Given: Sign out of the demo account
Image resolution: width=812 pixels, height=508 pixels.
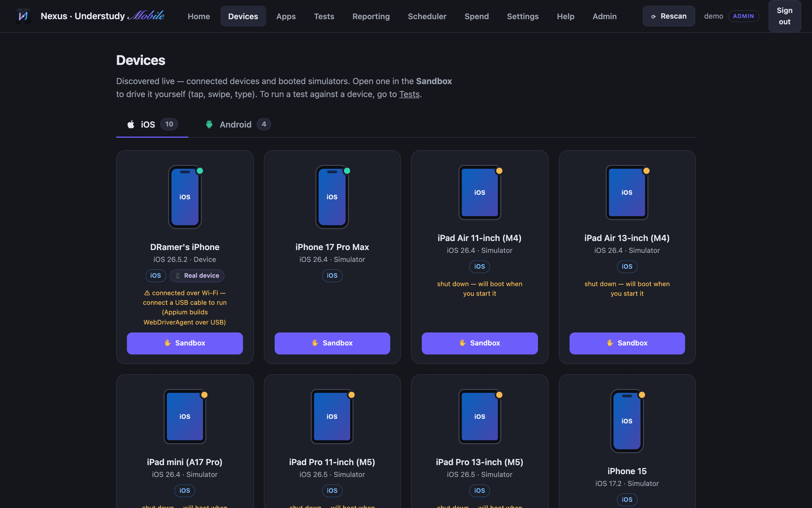Looking at the screenshot, I should 784,16.
